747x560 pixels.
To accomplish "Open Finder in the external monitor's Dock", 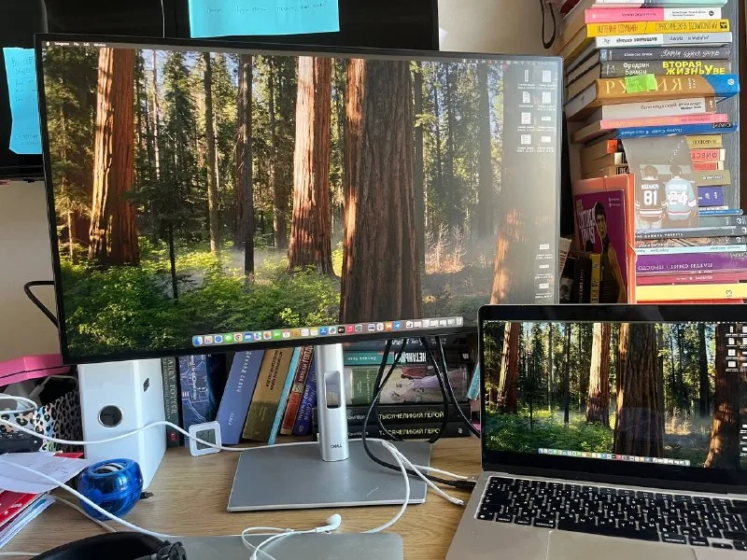I will (198, 341).
